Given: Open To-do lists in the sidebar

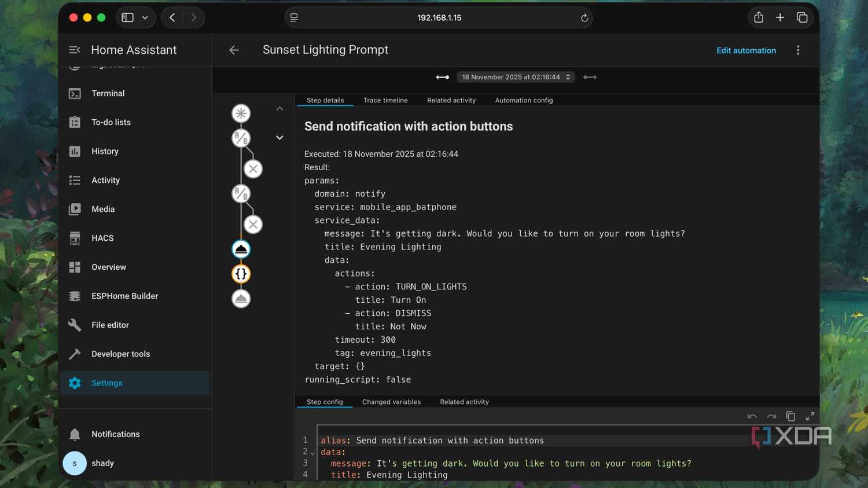Looking at the screenshot, I should [x=135, y=122].
